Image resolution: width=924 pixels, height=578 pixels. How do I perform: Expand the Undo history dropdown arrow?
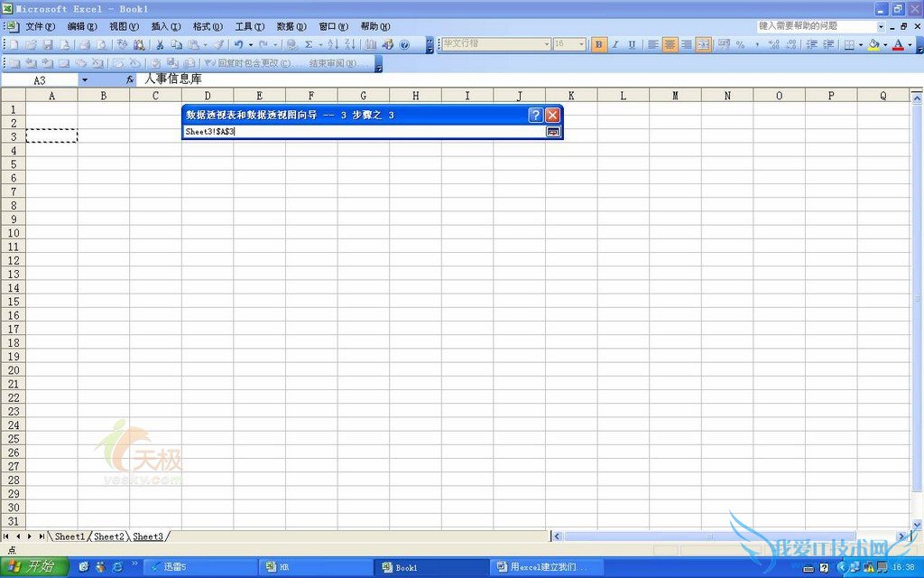point(251,45)
